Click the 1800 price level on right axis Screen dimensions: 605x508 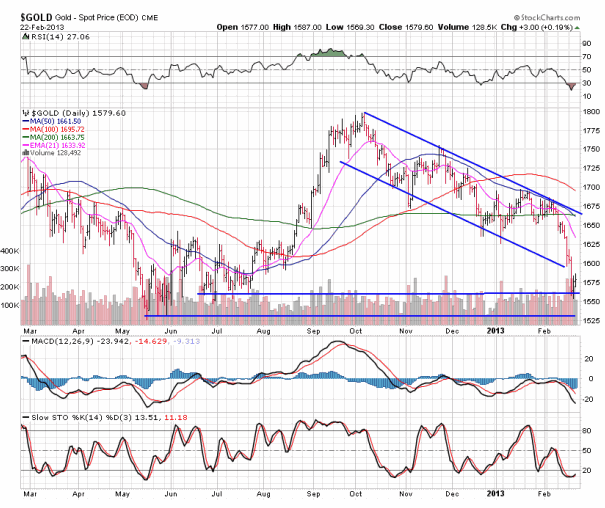[x=590, y=112]
